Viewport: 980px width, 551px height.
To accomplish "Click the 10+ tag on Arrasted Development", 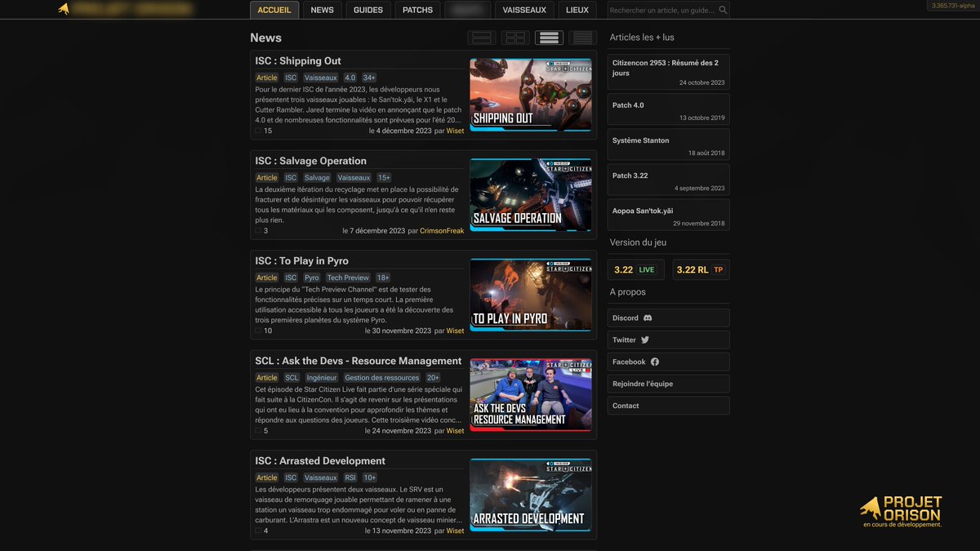I will click(370, 478).
